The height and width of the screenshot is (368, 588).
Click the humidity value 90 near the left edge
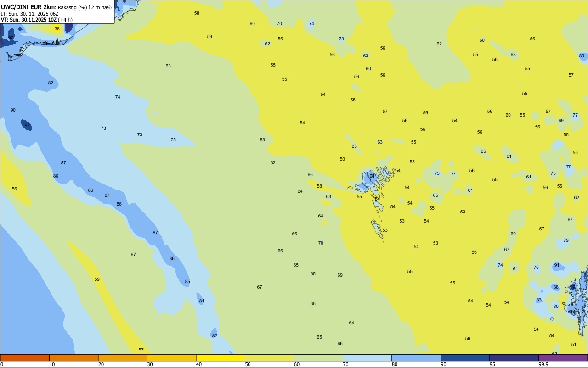point(13,110)
